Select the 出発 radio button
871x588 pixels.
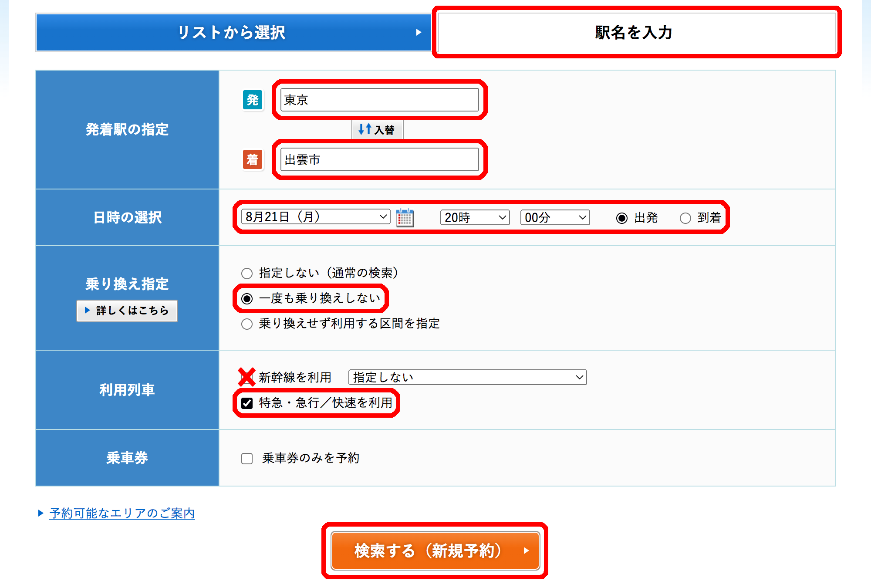pos(622,218)
